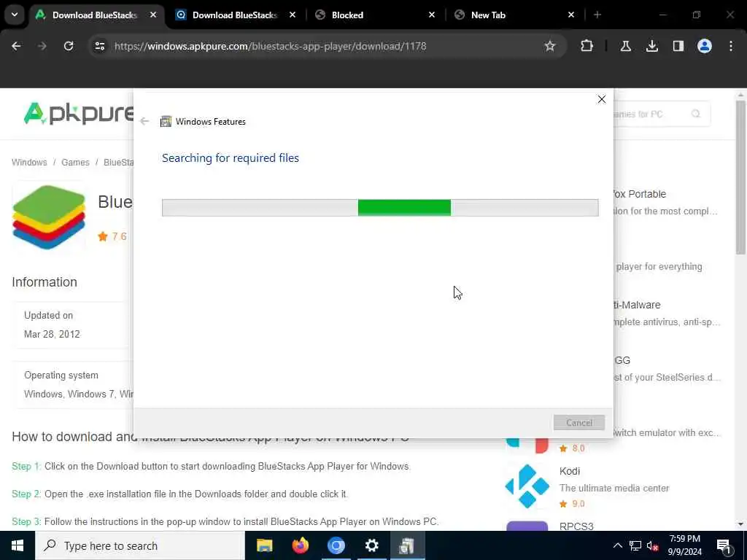Open the browser extensions menu
Image resolution: width=747 pixels, height=560 pixels.
[x=587, y=46]
